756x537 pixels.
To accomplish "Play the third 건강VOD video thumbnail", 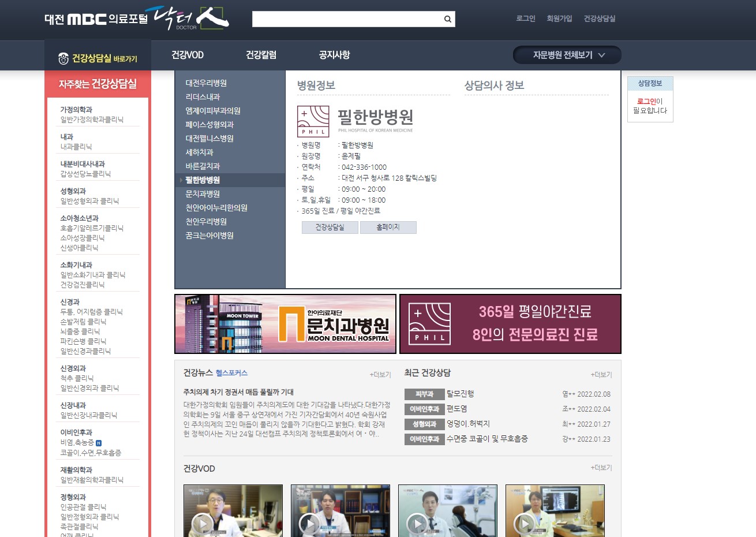I will (448, 511).
